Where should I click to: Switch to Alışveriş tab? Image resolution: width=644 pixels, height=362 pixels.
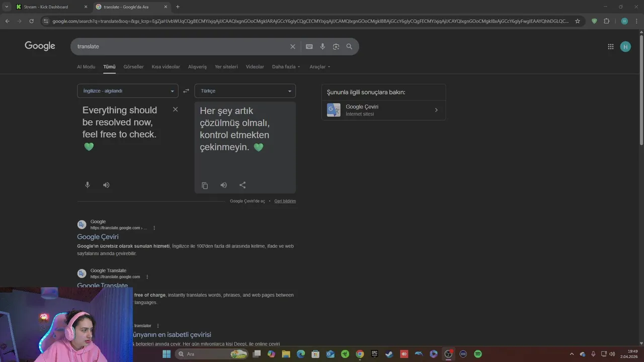197,67
